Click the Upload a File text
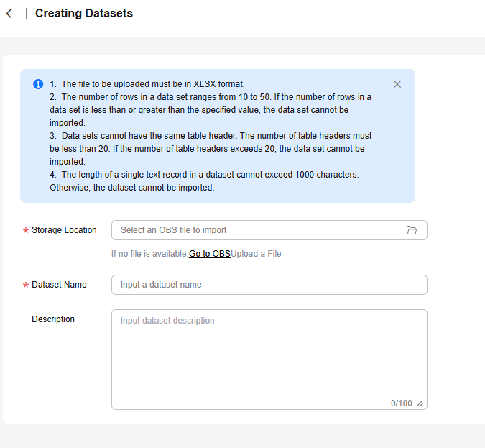 (x=256, y=254)
